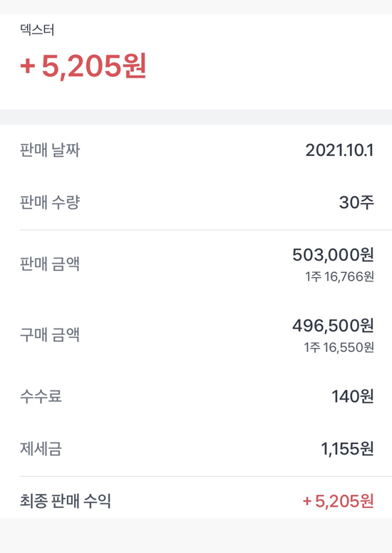
Task: Tap the 1주 16,766원 per-share sale price
Action: [x=339, y=276]
